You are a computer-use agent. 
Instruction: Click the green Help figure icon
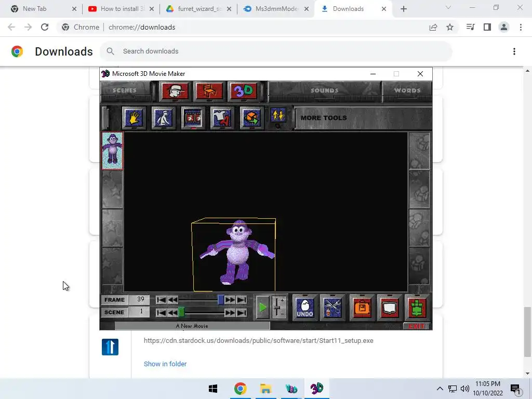point(417,308)
